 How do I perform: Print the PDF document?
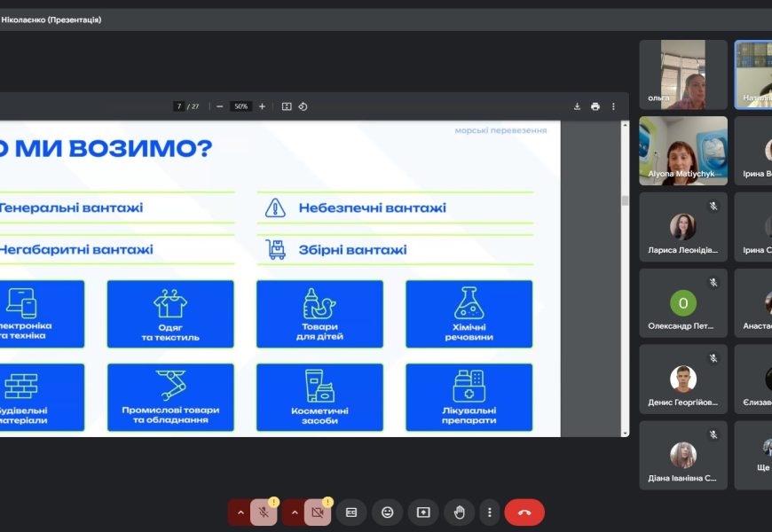pos(595,106)
